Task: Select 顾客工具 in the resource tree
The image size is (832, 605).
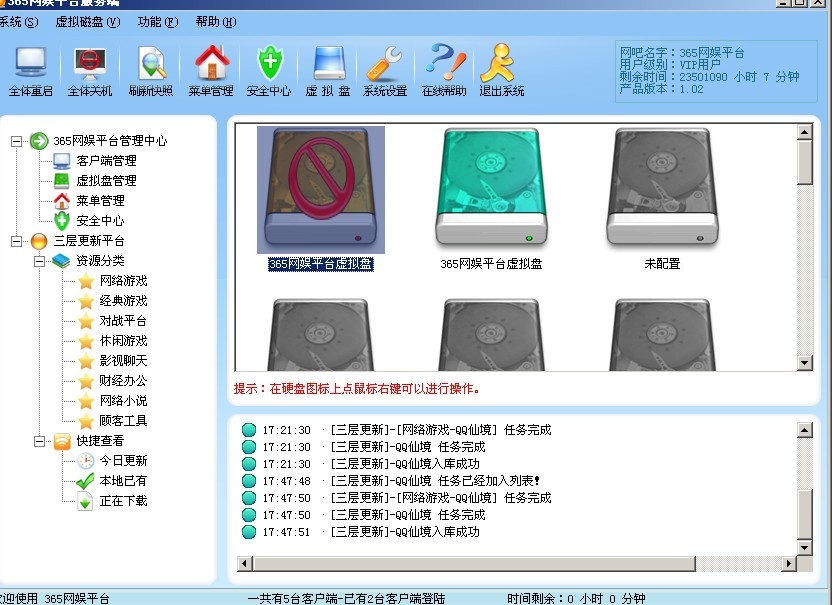Action: pos(123,421)
